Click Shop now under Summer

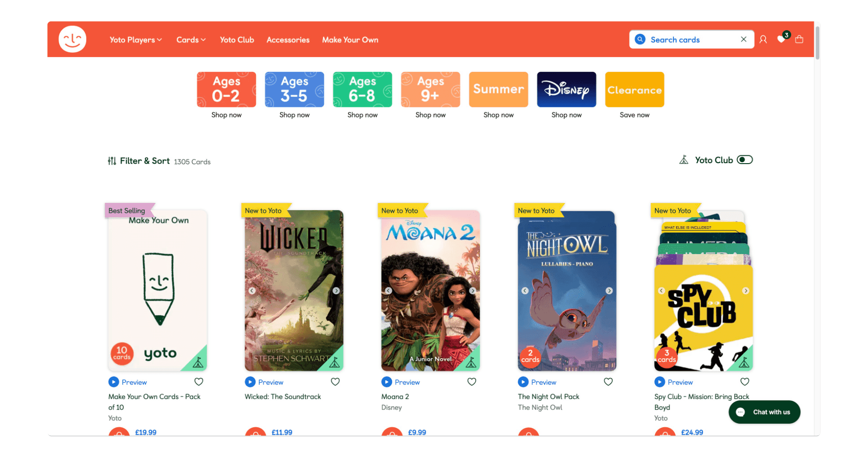pyautogui.click(x=498, y=115)
